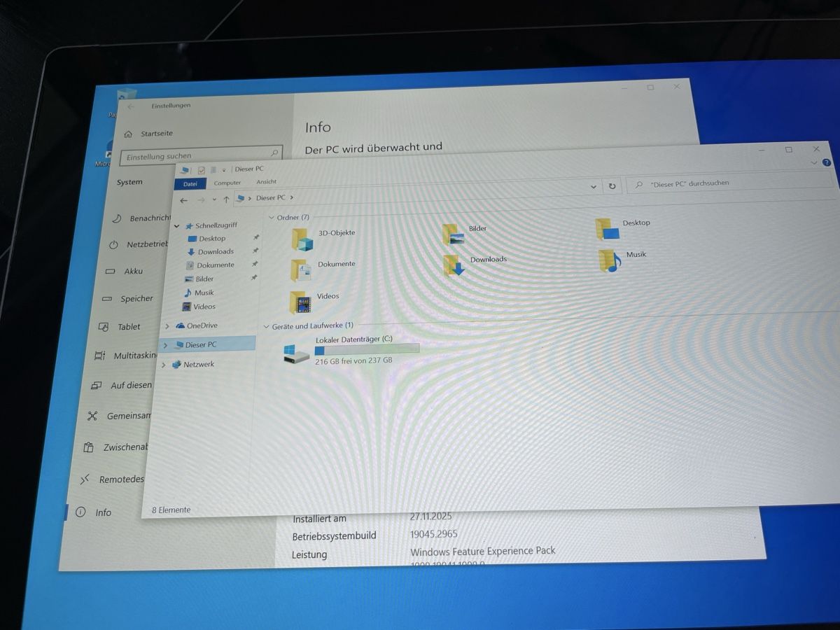Open Benachrichtigungen settings entry
Viewport: 840px width, 630px height.
142,218
